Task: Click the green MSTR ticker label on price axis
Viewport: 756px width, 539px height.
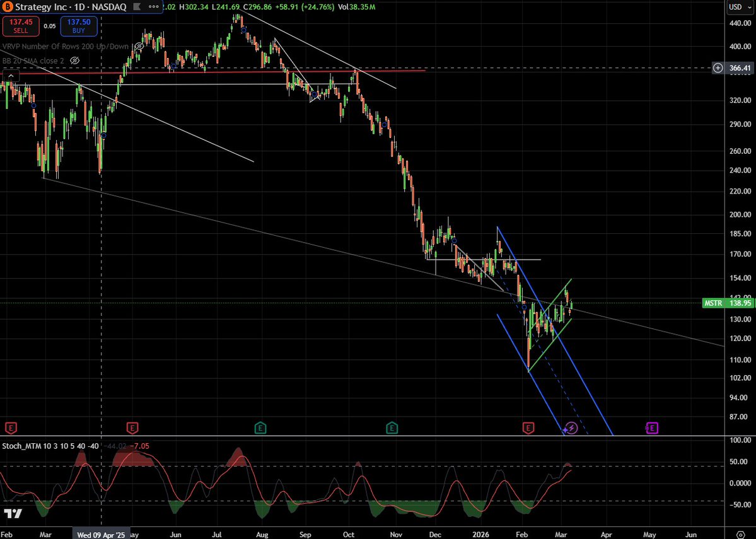Action: pos(715,303)
